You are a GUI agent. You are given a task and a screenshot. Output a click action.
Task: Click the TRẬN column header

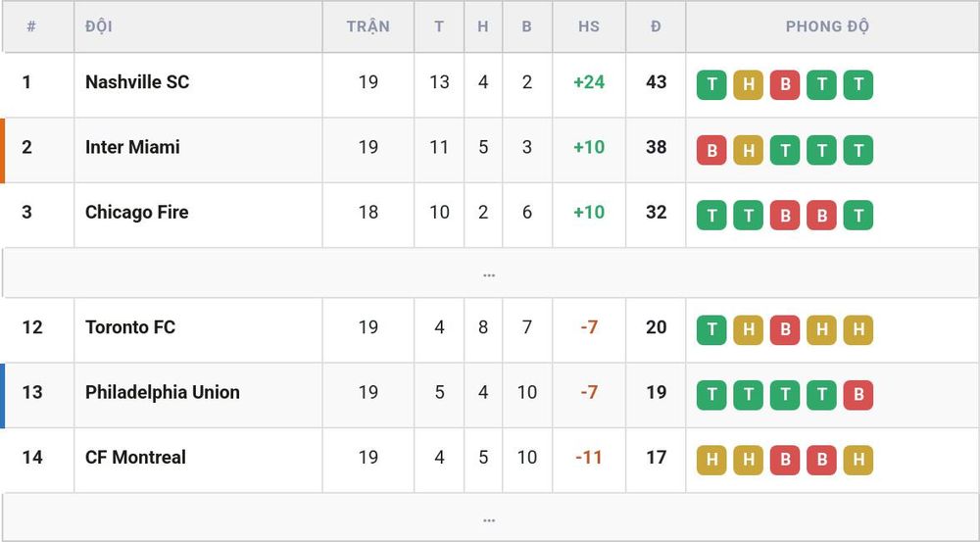tap(368, 26)
